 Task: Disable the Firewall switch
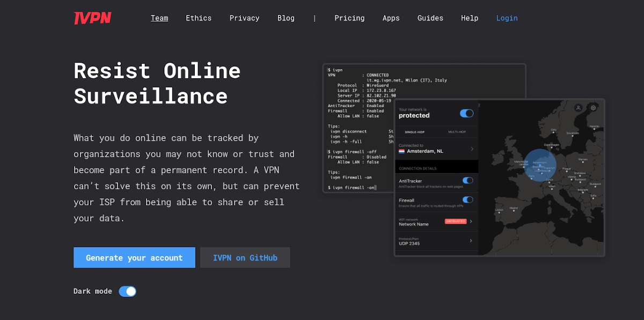click(x=468, y=200)
